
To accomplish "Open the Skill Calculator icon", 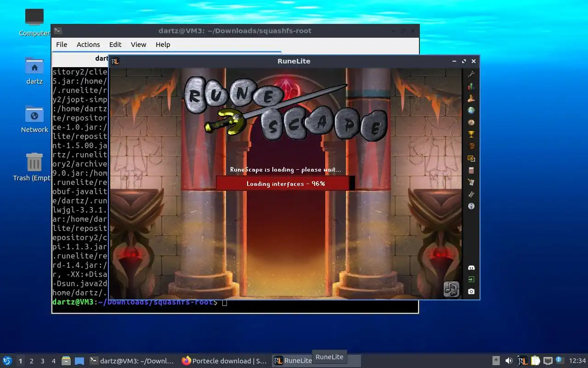I will 471,170.
